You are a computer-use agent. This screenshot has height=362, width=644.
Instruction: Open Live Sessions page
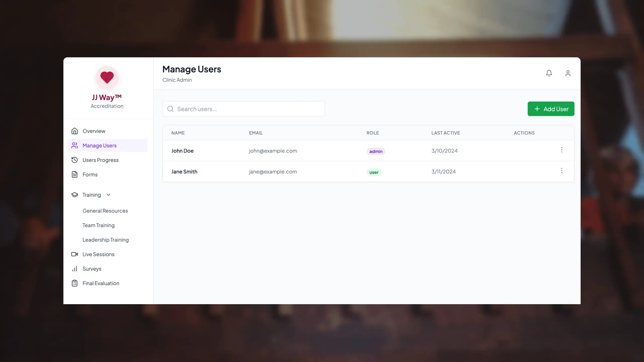click(107, 254)
